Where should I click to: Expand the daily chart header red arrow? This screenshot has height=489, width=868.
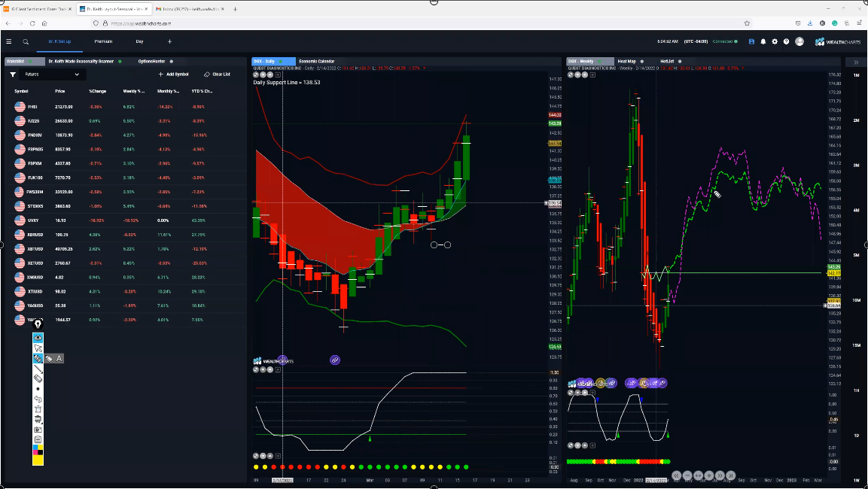pos(425,68)
